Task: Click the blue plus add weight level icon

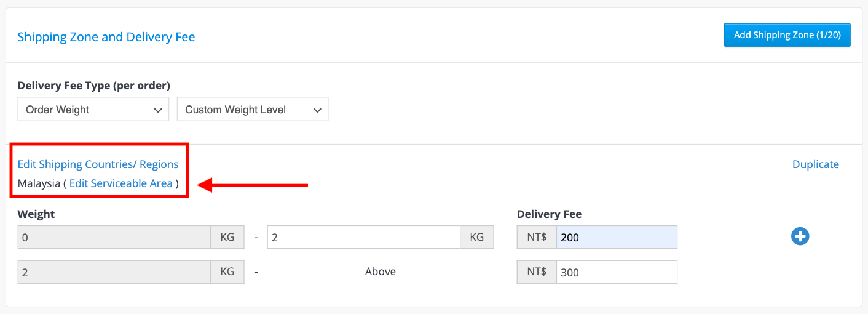Action: (800, 236)
